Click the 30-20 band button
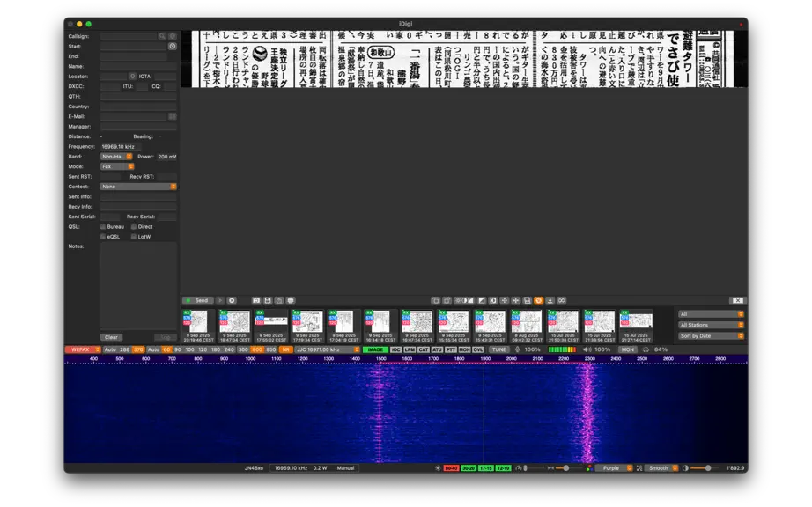This screenshot has width=812, height=507. 469,468
